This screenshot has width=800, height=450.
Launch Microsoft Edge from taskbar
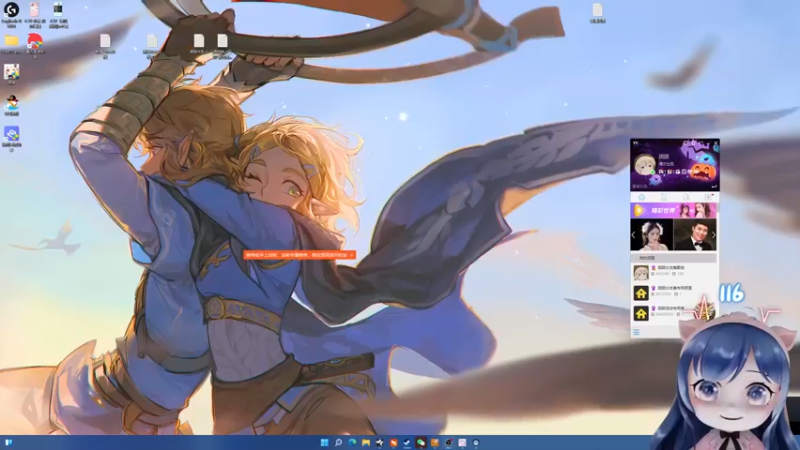[352, 442]
